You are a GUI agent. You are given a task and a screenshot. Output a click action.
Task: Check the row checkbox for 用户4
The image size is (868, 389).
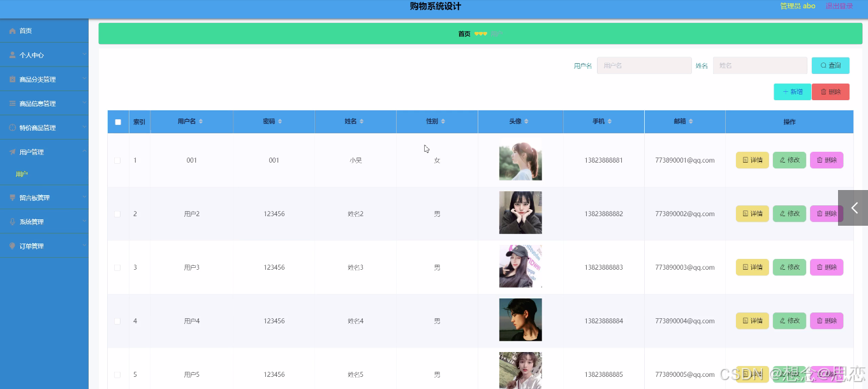coord(117,321)
